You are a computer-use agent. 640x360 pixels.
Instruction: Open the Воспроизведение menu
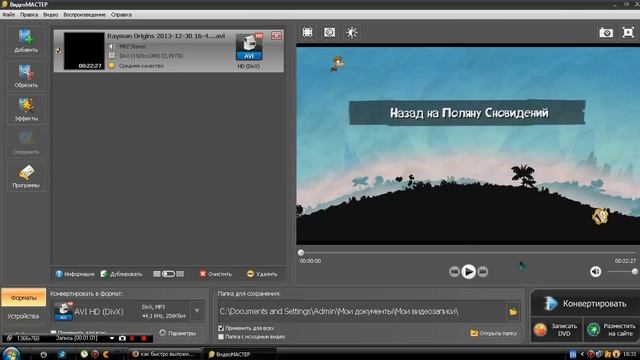[84, 14]
